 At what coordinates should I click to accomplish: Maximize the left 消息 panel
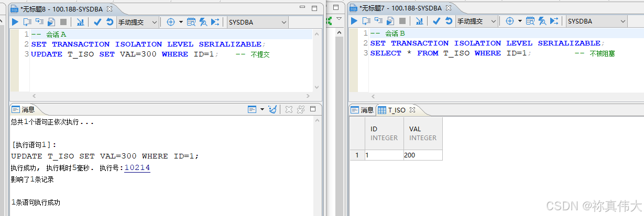click(313, 109)
